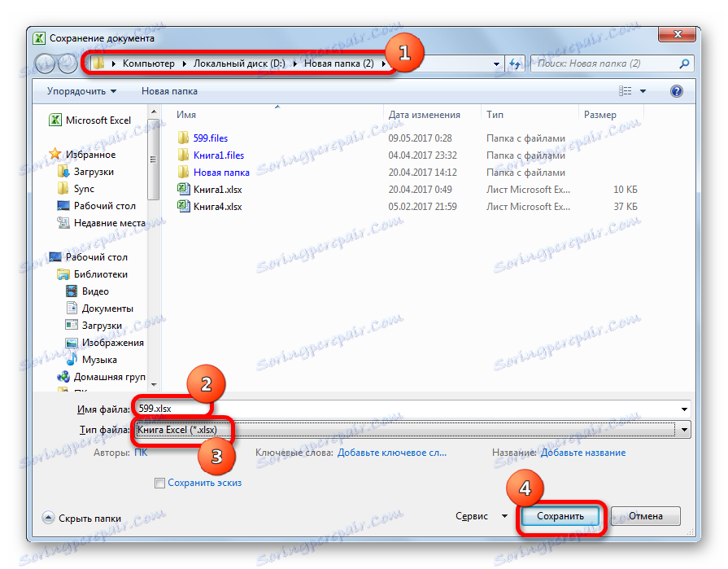The height and width of the screenshot is (569, 728).
Task: Open Загрузки under Библиотеки
Action: [x=94, y=326]
